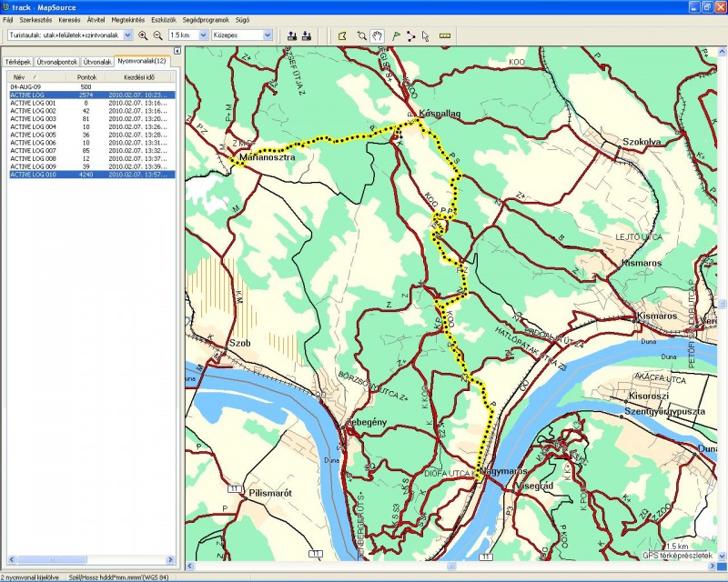Open the 1.5 km zoom scale dropdown
This screenshot has width=728, height=582.
(x=200, y=35)
